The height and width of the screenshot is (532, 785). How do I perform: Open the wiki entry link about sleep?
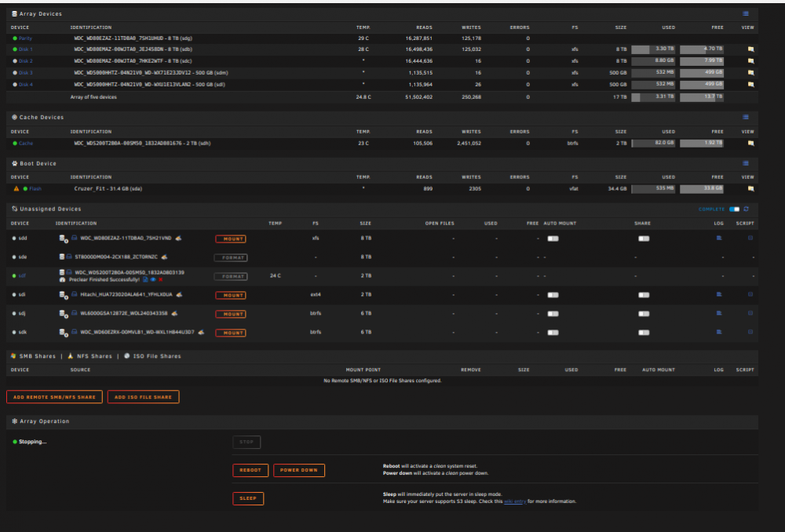point(515,501)
